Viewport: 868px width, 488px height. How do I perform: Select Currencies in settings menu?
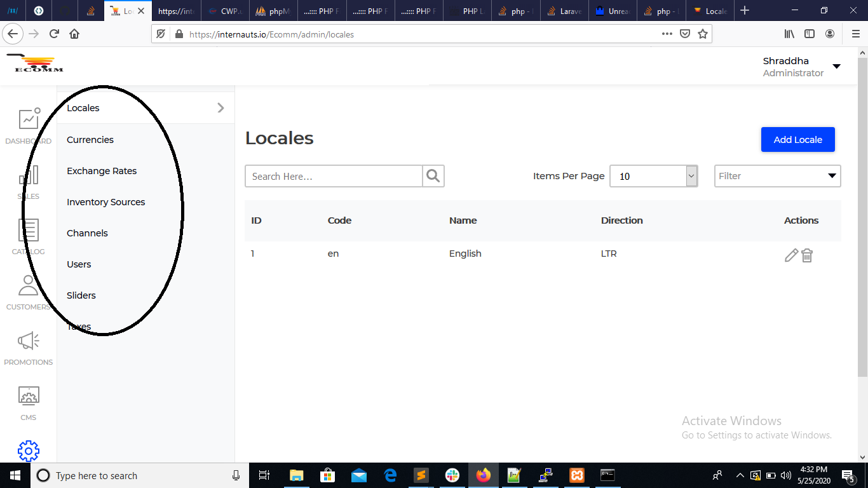click(x=90, y=140)
